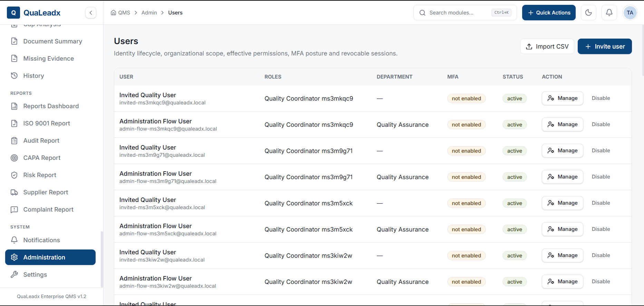
Task: Open Administration in the sidebar
Action: (x=50, y=257)
